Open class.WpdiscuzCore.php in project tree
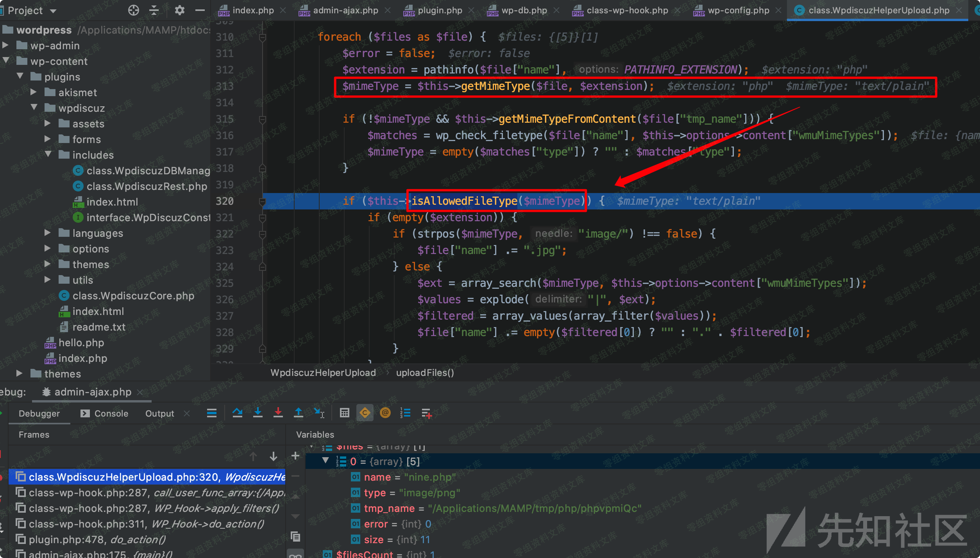 (133, 296)
